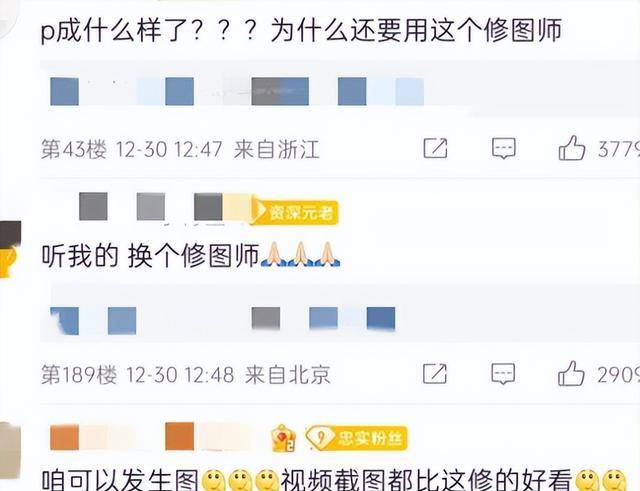Open replies for the 第43楼 comment

tap(504, 149)
